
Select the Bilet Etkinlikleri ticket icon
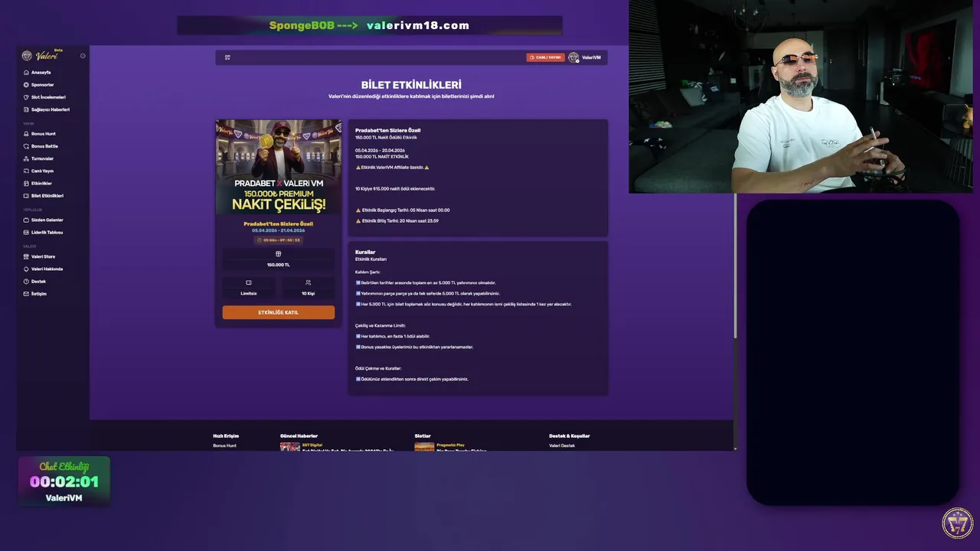coord(26,196)
